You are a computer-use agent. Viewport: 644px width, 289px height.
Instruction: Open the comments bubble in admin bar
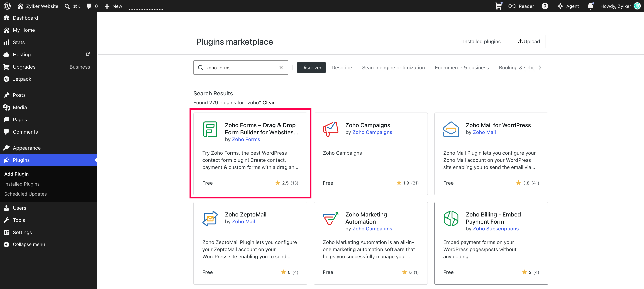89,6
